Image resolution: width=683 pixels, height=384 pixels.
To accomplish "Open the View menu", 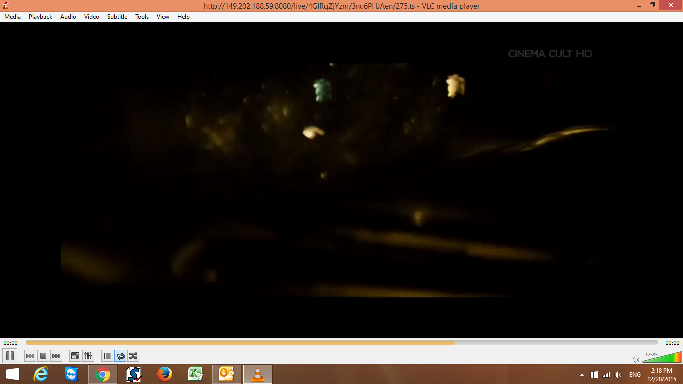I will [x=163, y=17].
